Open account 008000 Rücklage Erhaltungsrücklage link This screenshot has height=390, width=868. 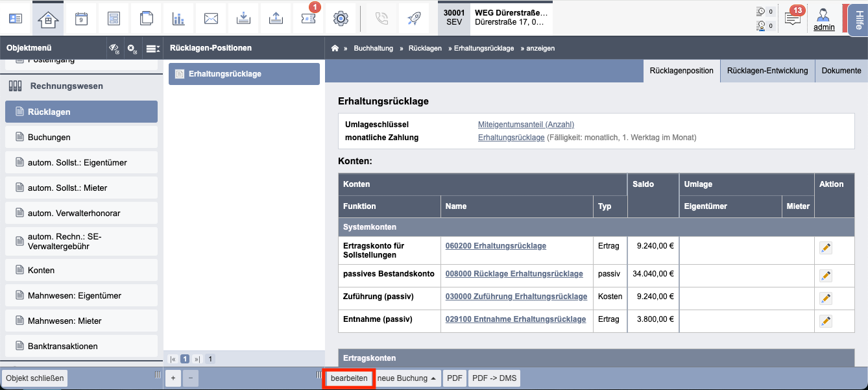click(514, 274)
